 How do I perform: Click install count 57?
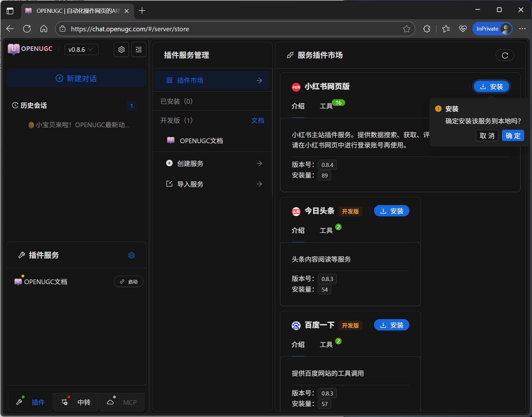[x=325, y=404]
